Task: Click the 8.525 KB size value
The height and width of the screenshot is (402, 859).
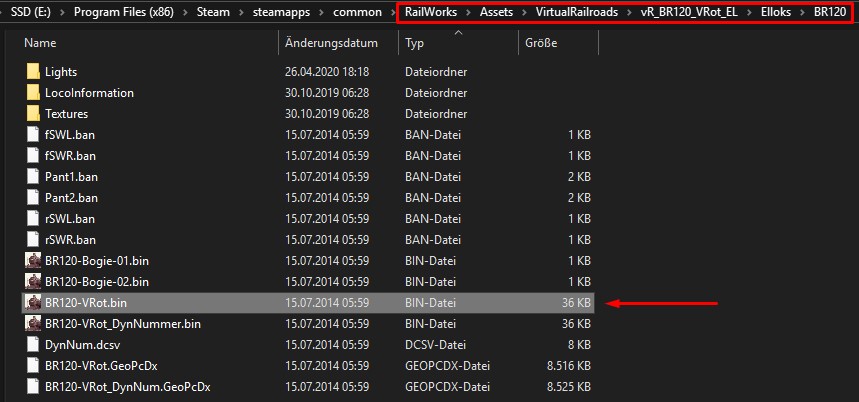Action: point(569,387)
